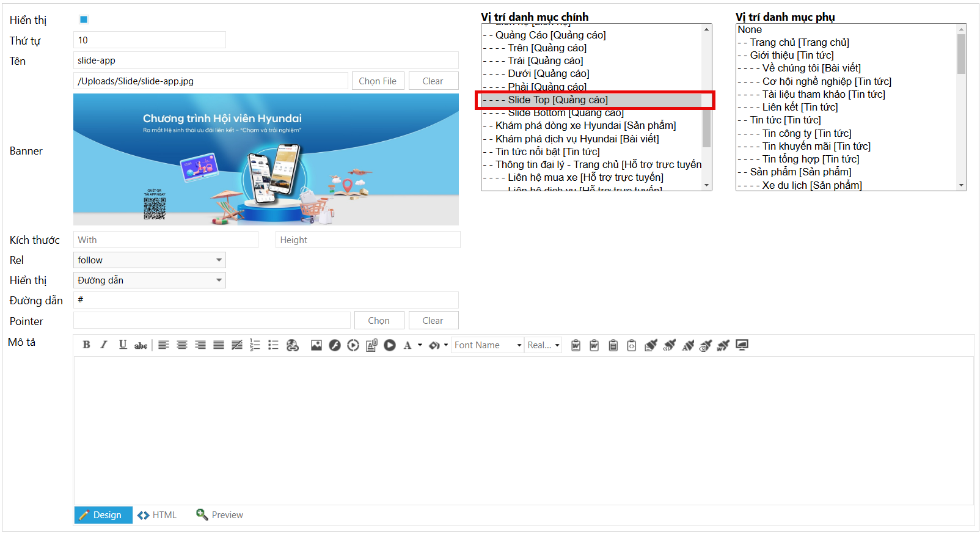Expand the Hiển thị Đường dẫn dropdown
Image resolution: width=980 pixels, height=534 pixels.
[150, 280]
